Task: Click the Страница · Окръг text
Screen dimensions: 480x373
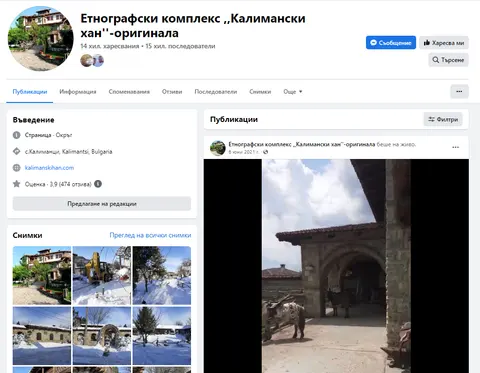Action: [48, 135]
